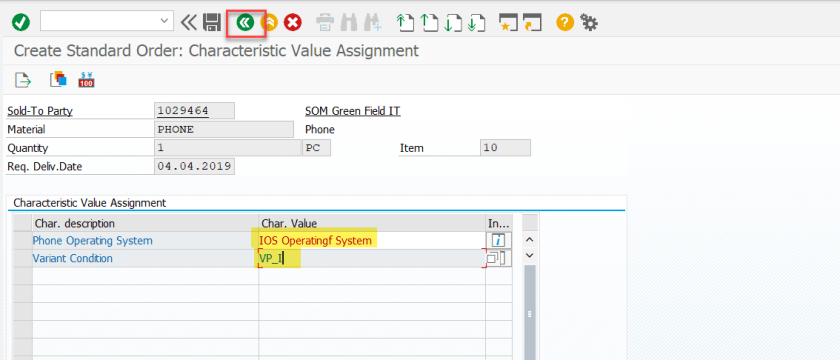Click the pricing conditions 100 icon
The image size is (840, 360).
86,79
